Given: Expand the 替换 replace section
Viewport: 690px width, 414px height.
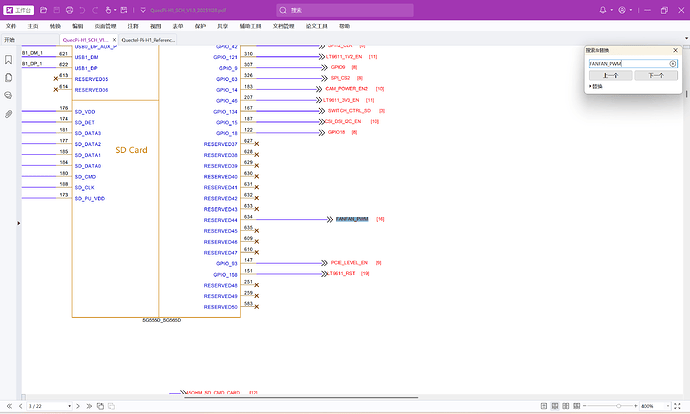Looking at the screenshot, I should (596, 87).
